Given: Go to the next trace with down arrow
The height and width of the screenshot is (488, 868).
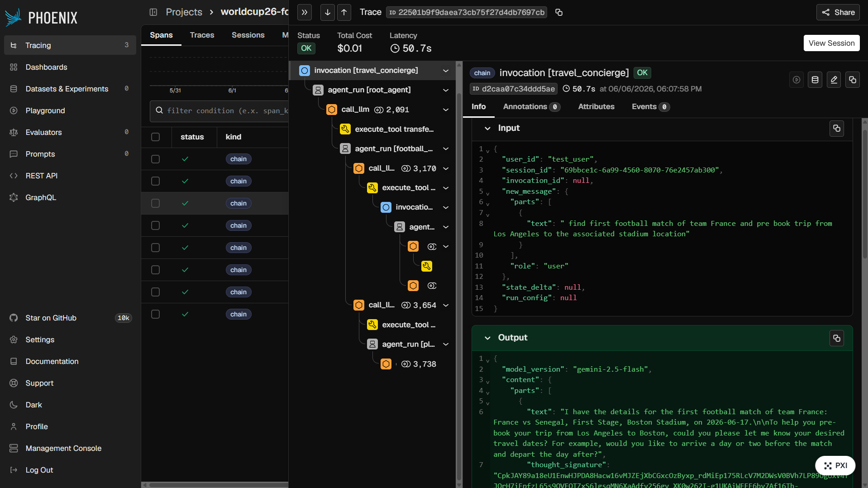Looking at the screenshot, I should click(328, 12).
